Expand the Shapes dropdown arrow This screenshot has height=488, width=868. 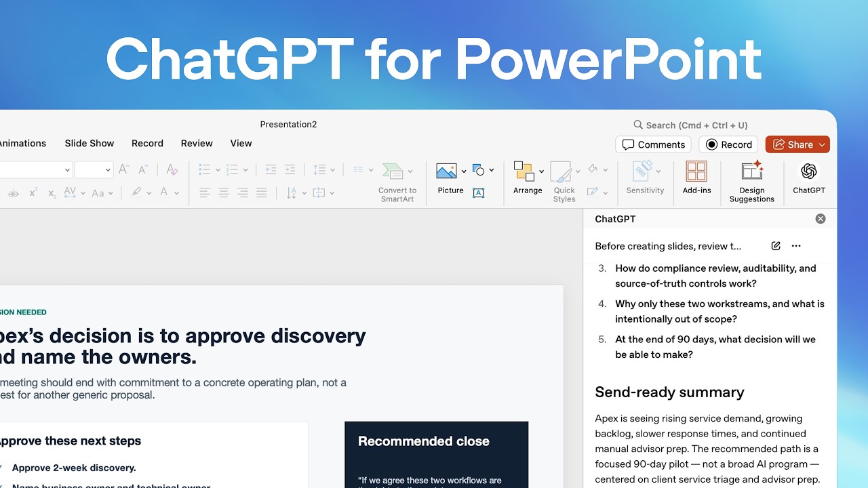point(492,170)
